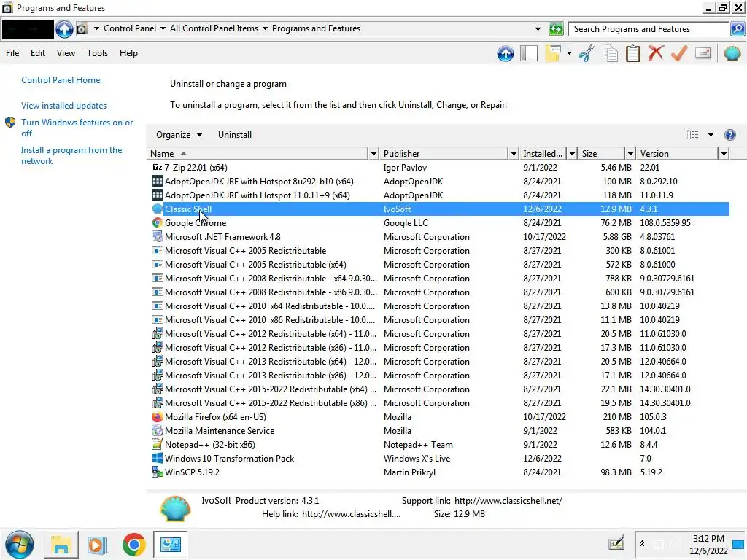Open File Explorer from taskbar

pyautogui.click(x=61, y=544)
